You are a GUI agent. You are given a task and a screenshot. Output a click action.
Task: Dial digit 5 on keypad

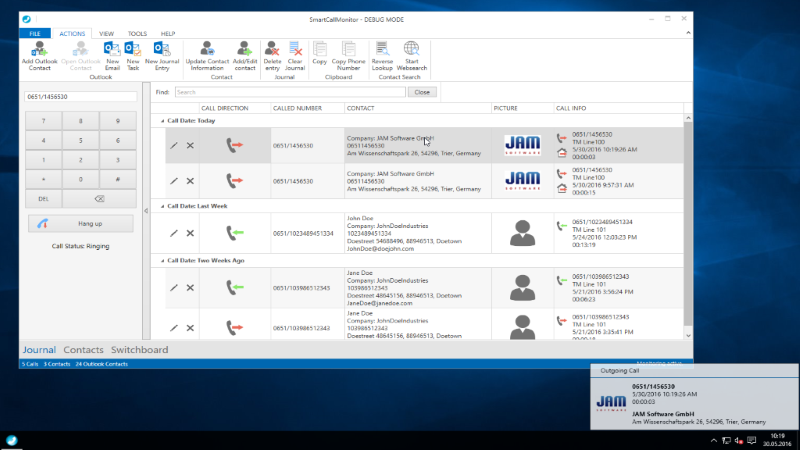coord(81,140)
